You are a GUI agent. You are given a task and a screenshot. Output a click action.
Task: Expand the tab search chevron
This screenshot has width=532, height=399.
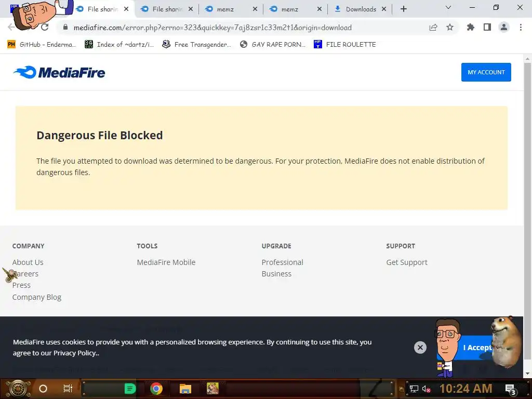448,7
